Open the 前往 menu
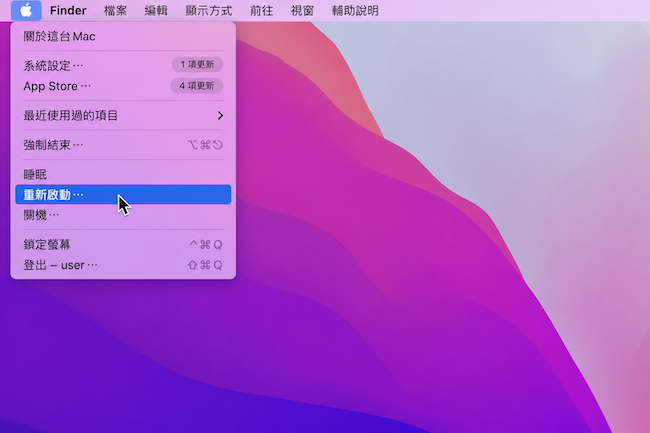 click(261, 10)
